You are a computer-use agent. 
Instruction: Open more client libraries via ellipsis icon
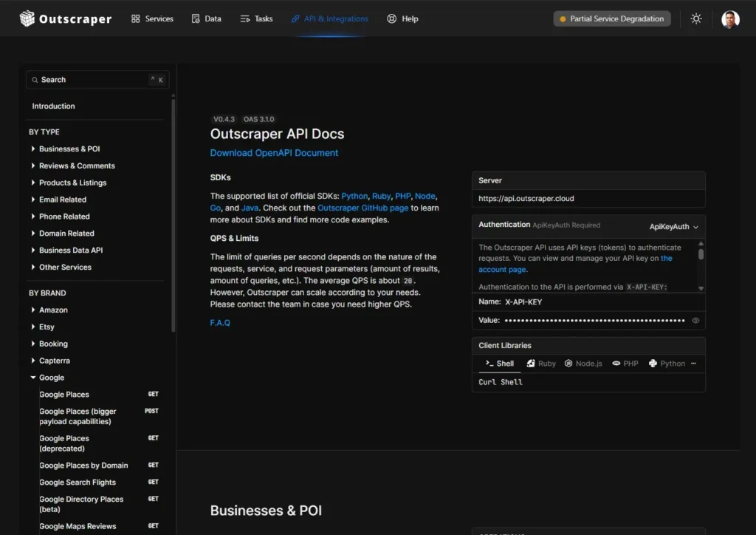point(693,364)
